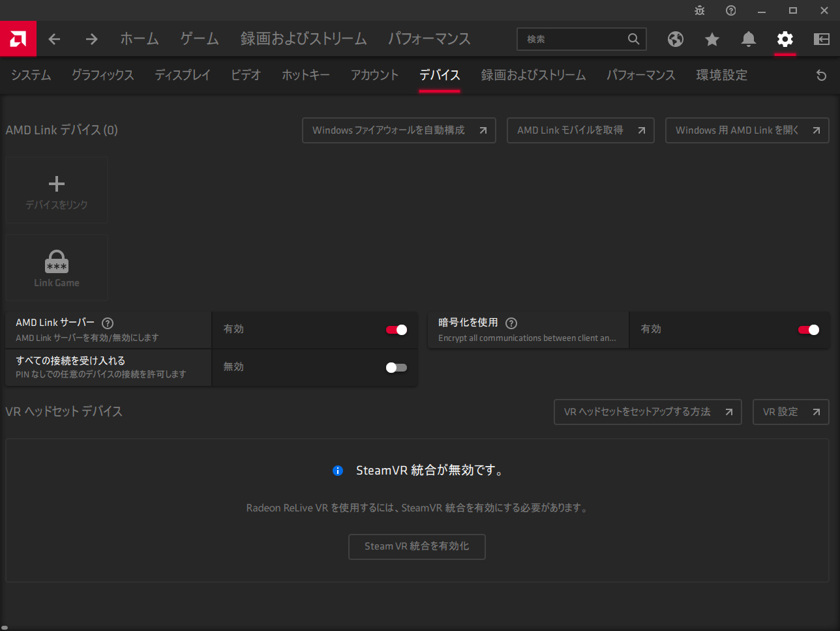Disable the AMD Link サーバー toggle
Viewport: 840px width, 631px height.
[397, 330]
